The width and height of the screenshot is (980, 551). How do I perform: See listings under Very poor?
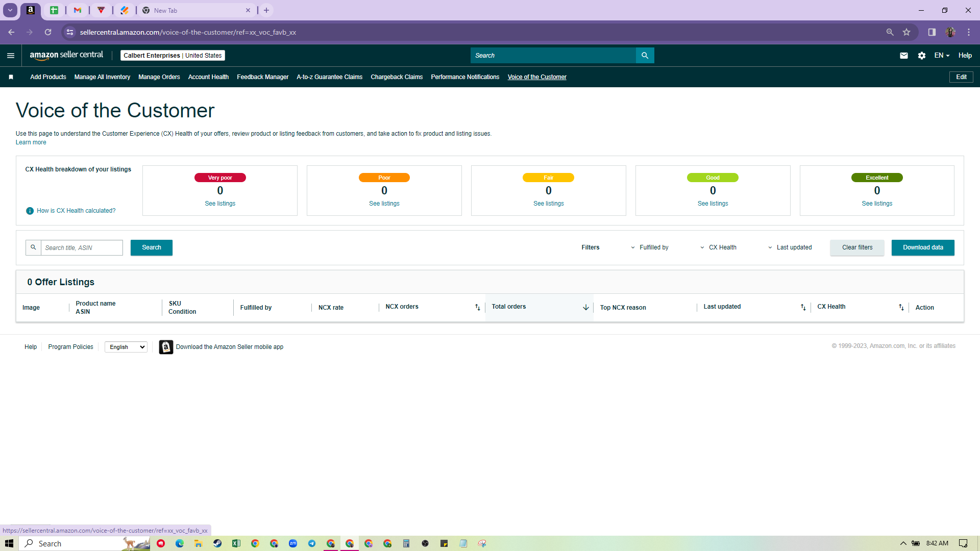point(220,204)
